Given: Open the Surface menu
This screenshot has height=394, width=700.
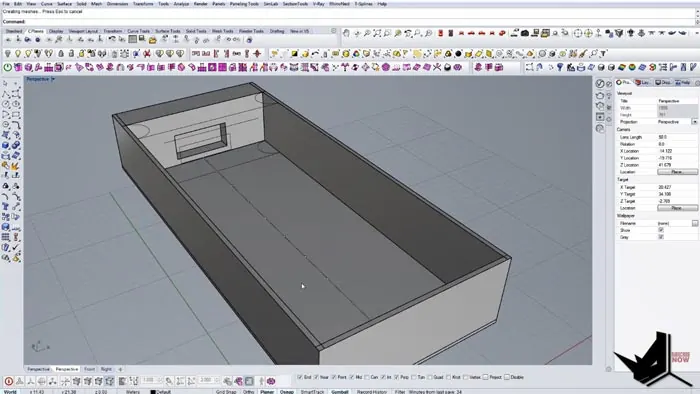Looking at the screenshot, I should click(64, 4).
